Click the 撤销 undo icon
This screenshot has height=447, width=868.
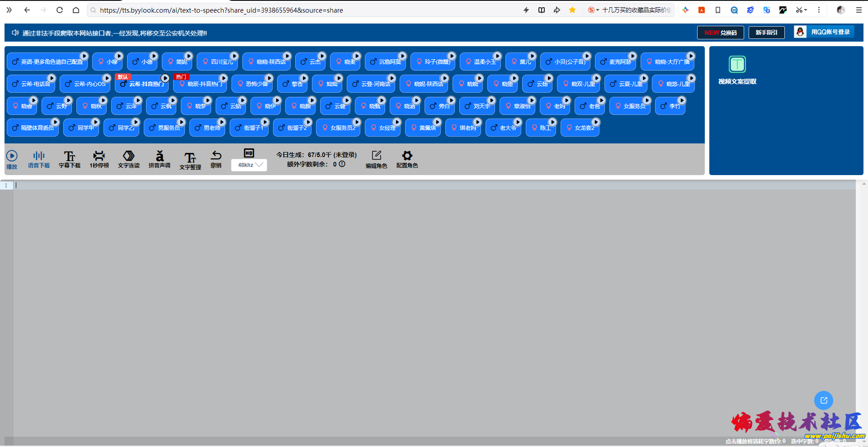pos(216,157)
